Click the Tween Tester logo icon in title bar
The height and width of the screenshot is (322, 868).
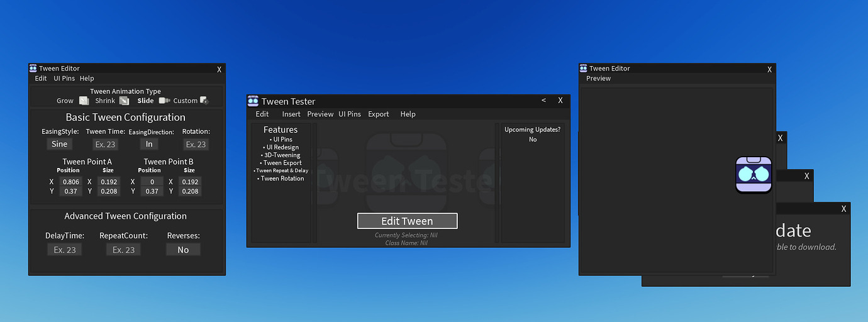(253, 101)
